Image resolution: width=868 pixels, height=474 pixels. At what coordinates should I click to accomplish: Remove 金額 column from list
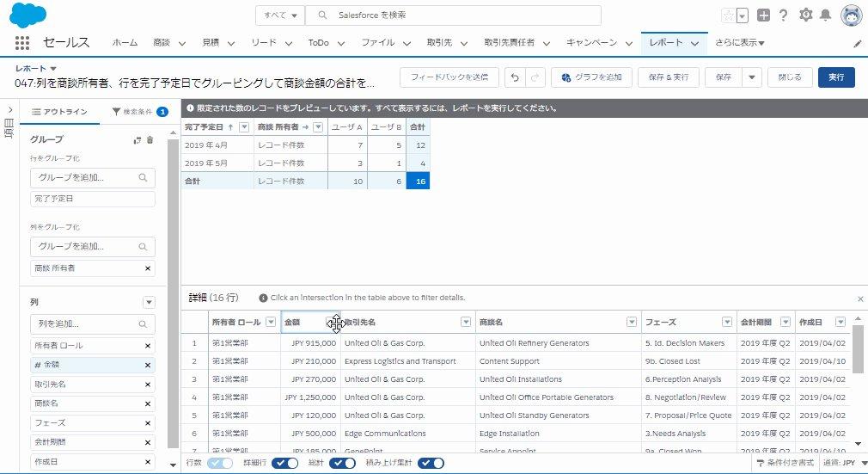[148, 366]
